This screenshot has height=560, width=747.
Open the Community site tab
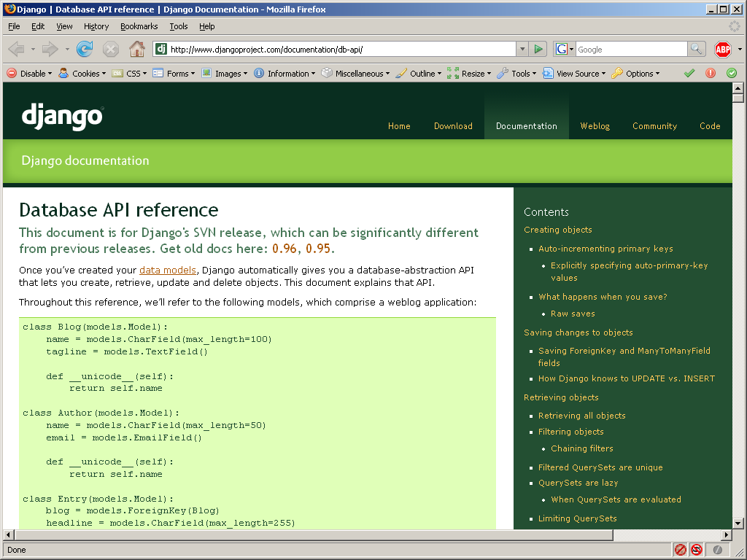point(654,125)
